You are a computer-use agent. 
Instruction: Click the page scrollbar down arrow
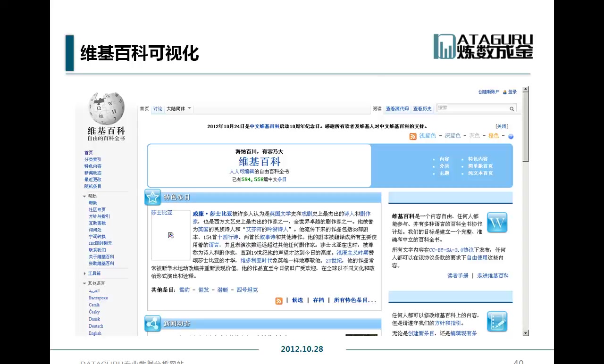(526, 333)
